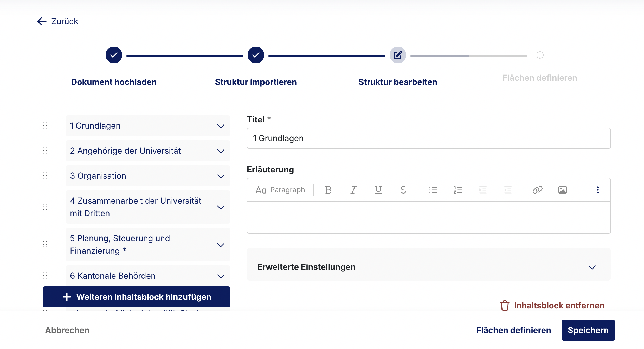
Task: Click the underline formatting icon
Action: click(378, 190)
